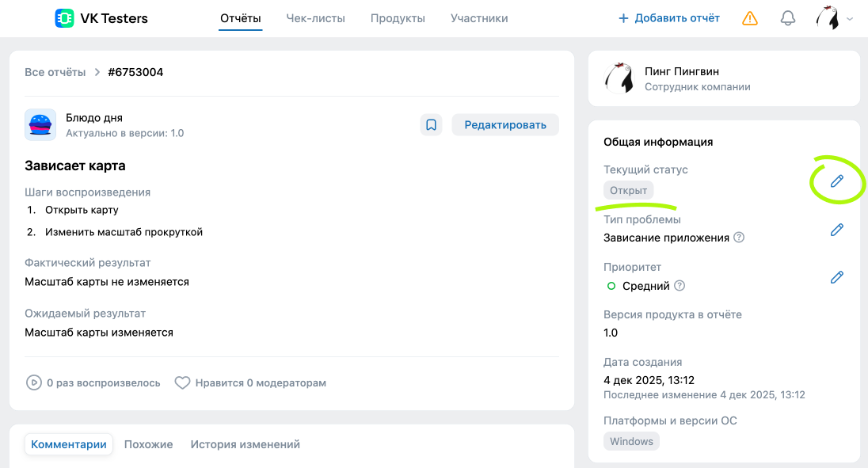Edit the problem type with pencil icon
Screen dimensions: 868x468
tap(837, 230)
